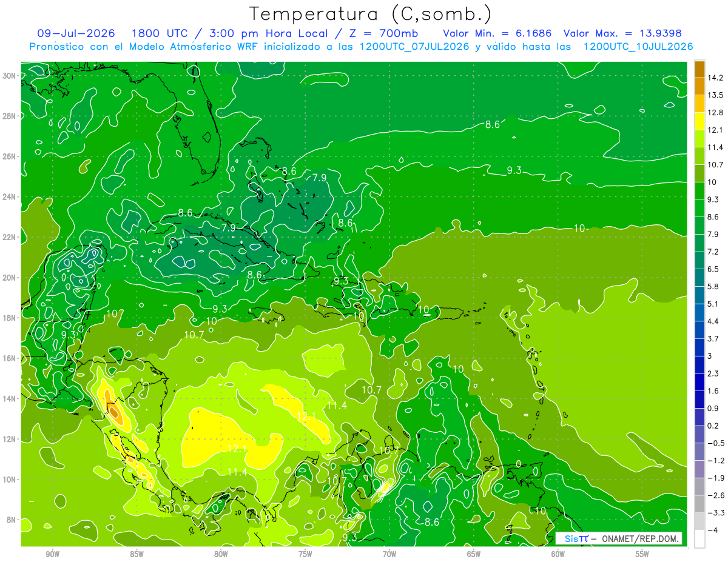
Task: Click the "65W" longitude label
Action: pyautogui.click(x=474, y=554)
